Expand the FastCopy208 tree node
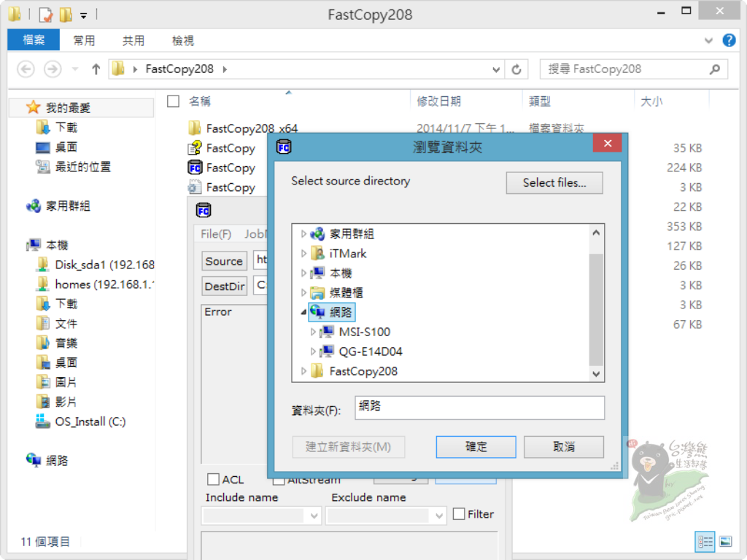Screen dimensions: 747x560 (303, 371)
